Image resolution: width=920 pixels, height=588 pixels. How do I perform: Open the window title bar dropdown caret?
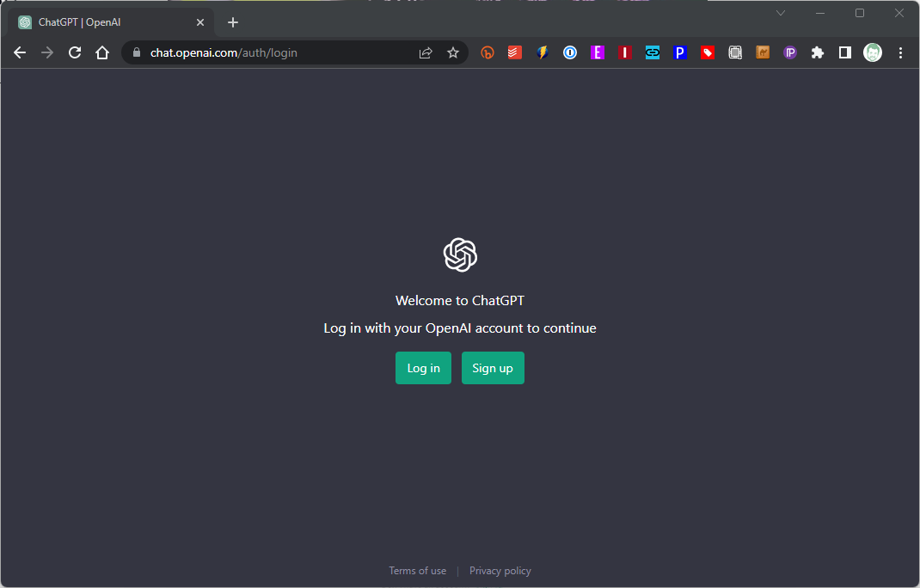780,13
